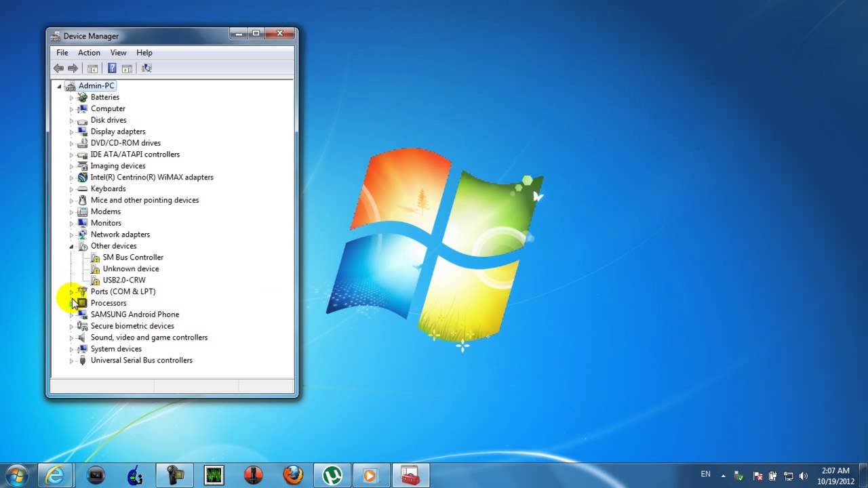Image resolution: width=868 pixels, height=488 pixels.
Task: Expand the IDE ATA/ATAPI controllers category
Action: (71, 155)
